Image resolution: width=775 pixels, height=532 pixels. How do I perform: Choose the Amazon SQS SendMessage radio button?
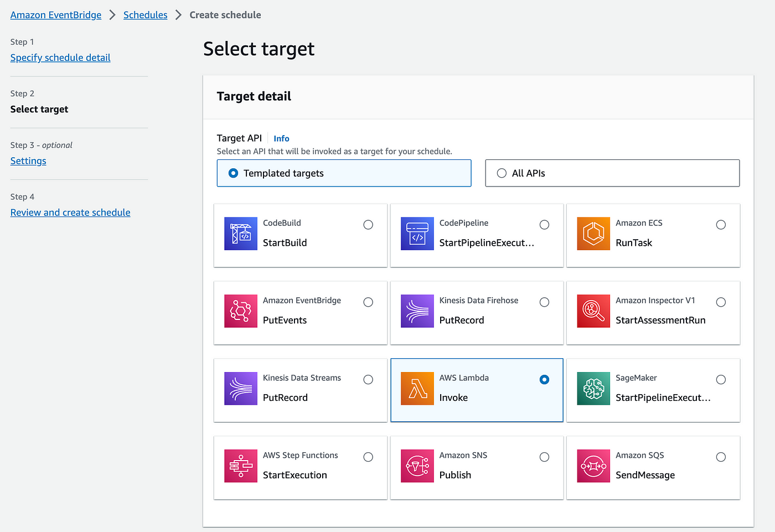[x=721, y=457]
